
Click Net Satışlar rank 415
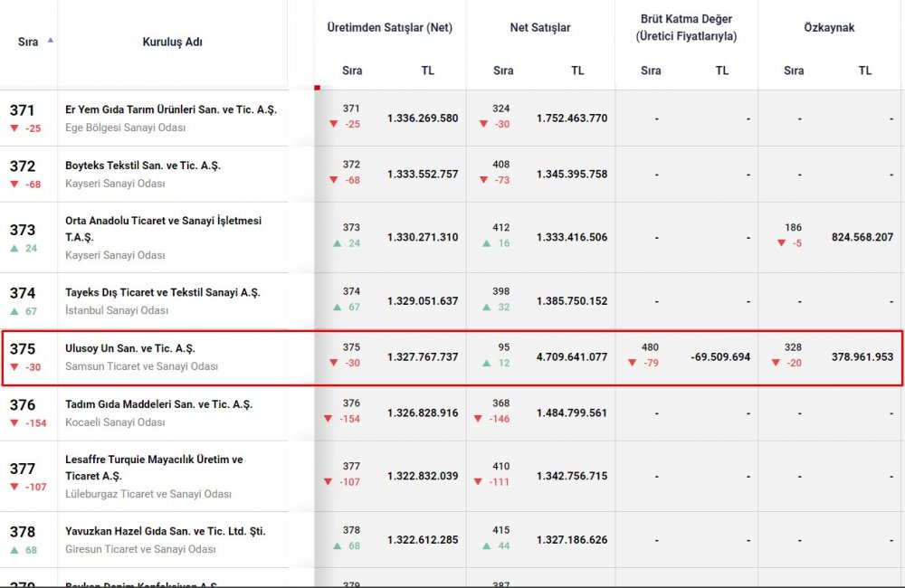[501, 530]
